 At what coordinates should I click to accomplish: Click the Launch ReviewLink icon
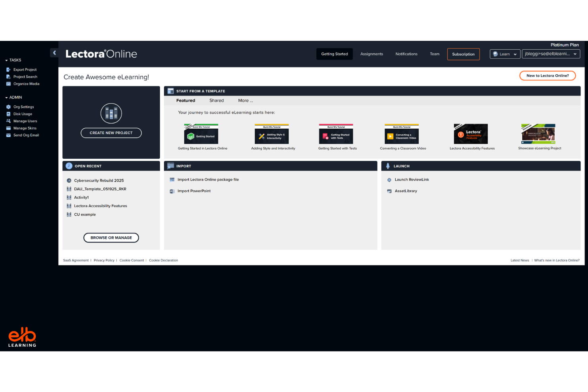coord(389,180)
